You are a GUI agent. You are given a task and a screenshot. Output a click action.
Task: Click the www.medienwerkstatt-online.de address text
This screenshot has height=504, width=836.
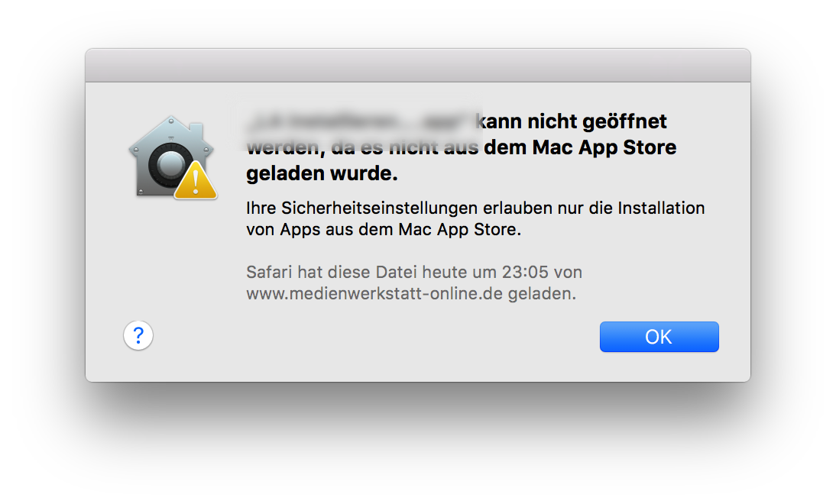click(374, 293)
